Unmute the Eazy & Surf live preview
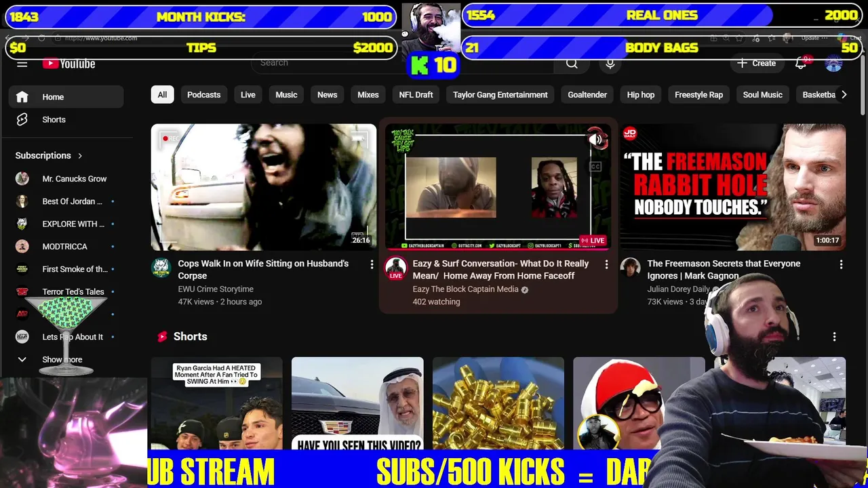868x488 pixels. tap(595, 140)
